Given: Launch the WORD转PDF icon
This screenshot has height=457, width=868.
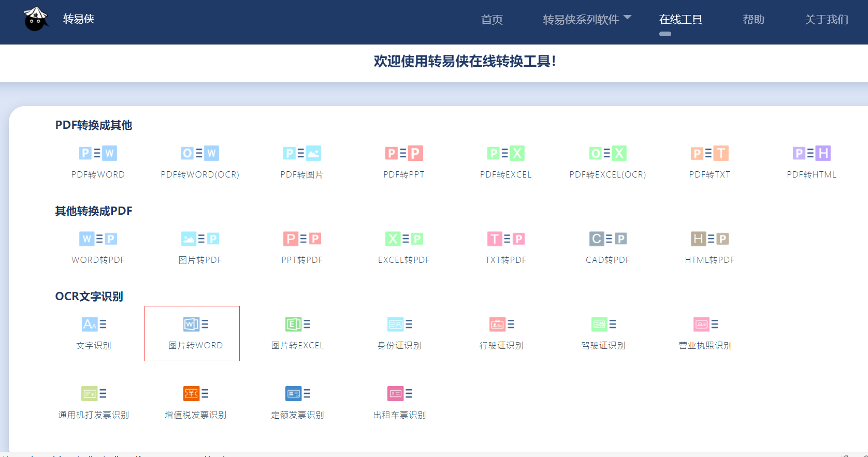Looking at the screenshot, I should tap(98, 239).
